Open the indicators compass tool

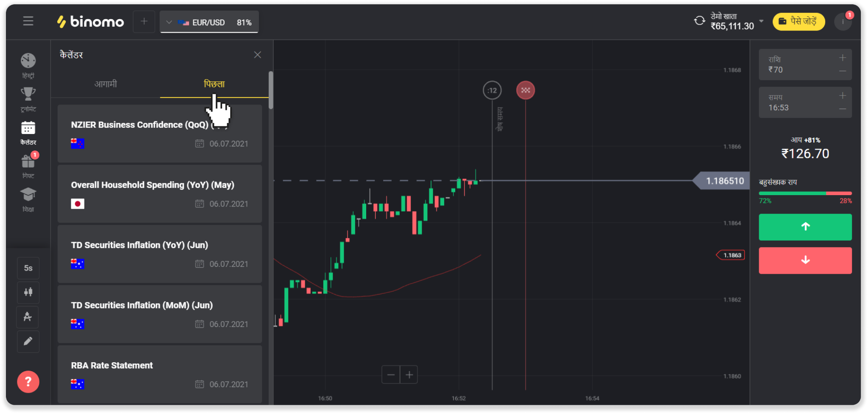(x=28, y=317)
